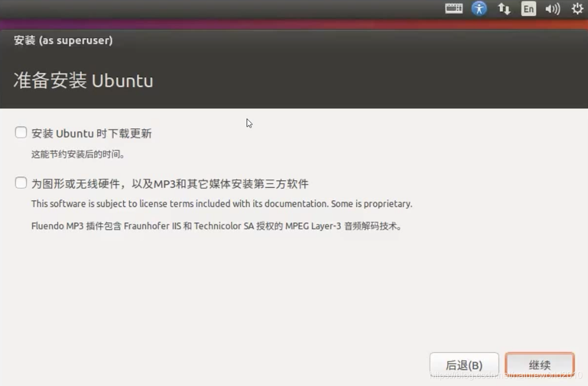Open the En input language indicator
The width and height of the screenshot is (588, 386).
click(529, 9)
